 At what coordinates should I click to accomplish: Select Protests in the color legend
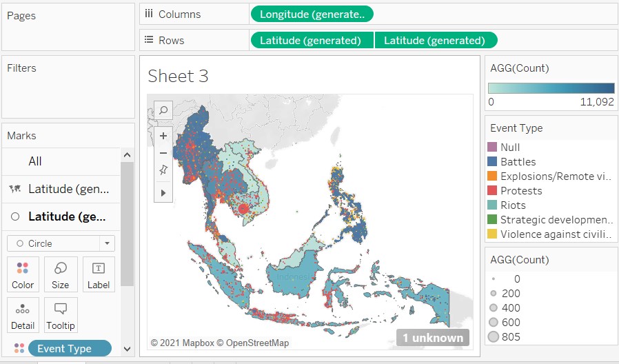(521, 191)
